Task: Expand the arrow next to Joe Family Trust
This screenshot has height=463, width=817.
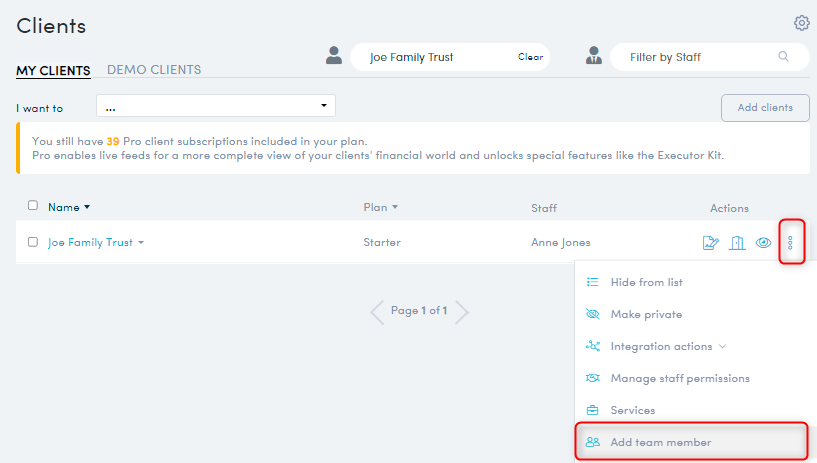Action: coord(141,243)
